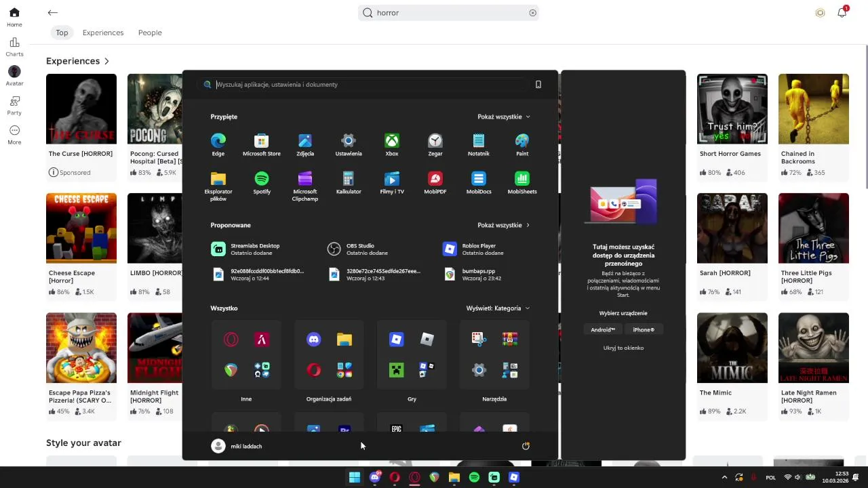The width and height of the screenshot is (868, 488).
Task: Open The Curse [HORROR] thumbnail
Action: click(x=81, y=109)
